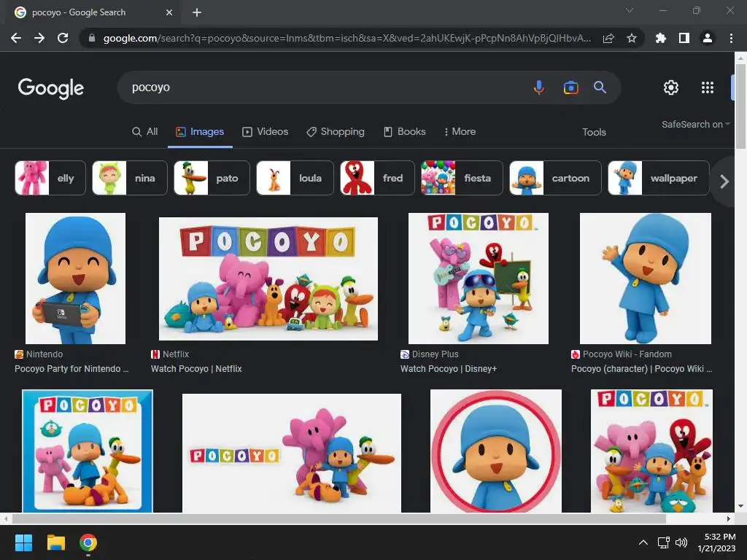The width and height of the screenshot is (747, 560).
Task: Select the Images tab
Action: [x=200, y=132]
